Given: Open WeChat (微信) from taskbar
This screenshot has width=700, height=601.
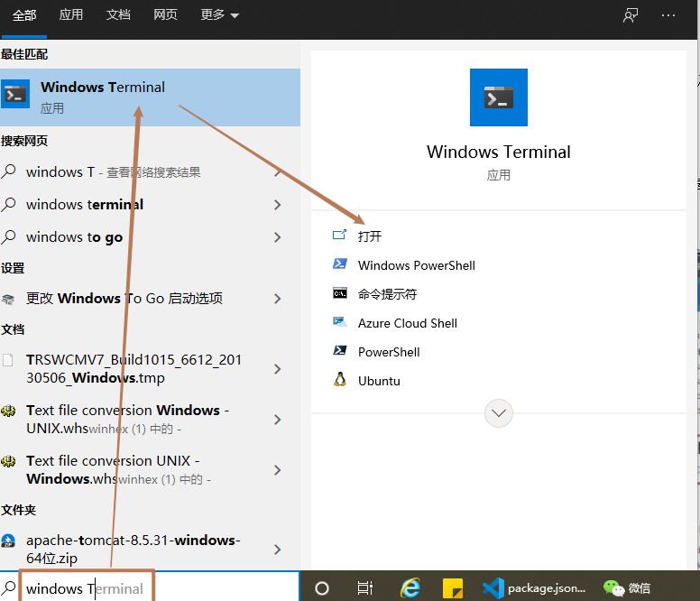Looking at the screenshot, I should (627, 588).
